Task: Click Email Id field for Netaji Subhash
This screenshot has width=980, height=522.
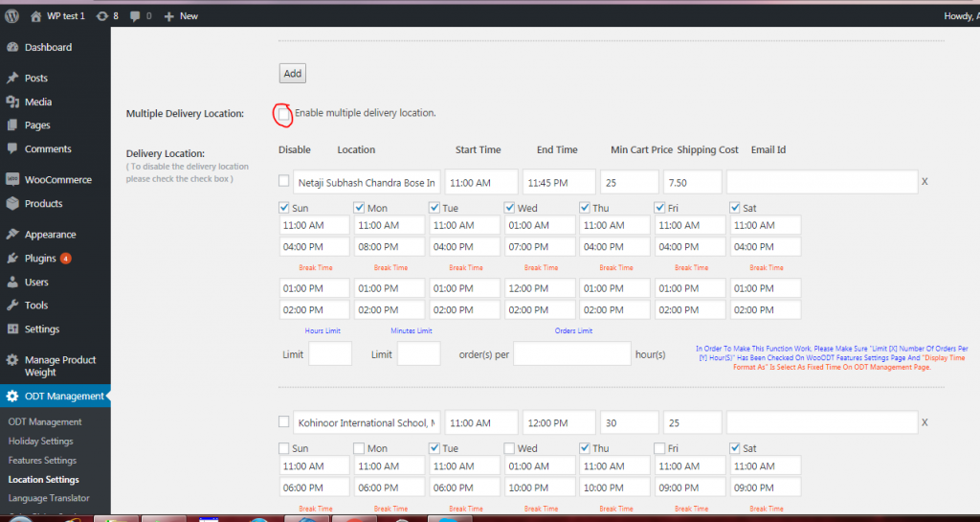Action: (822, 182)
